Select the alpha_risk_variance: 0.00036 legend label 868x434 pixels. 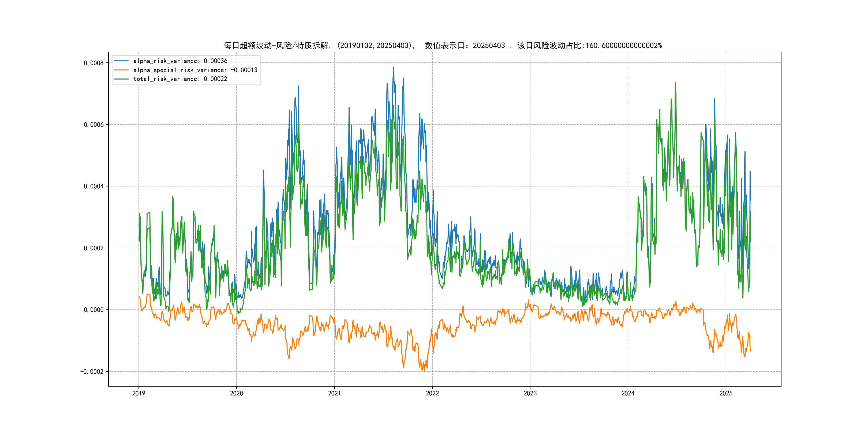click(180, 61)
